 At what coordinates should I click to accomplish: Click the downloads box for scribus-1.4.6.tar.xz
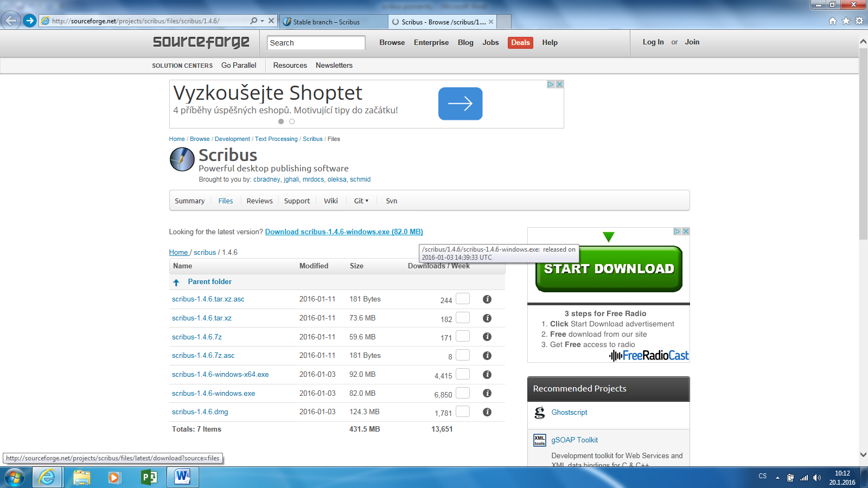[x=463, y=317]
